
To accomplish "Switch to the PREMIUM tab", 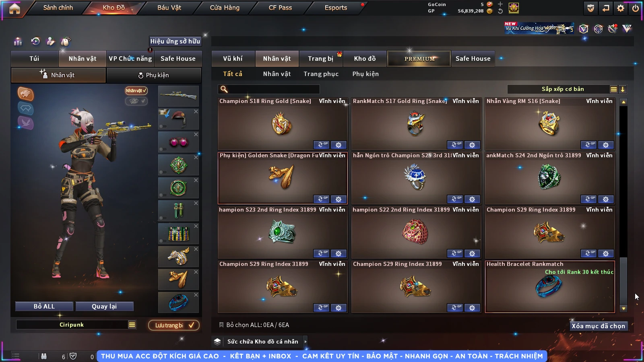I will tap(419, 59).
